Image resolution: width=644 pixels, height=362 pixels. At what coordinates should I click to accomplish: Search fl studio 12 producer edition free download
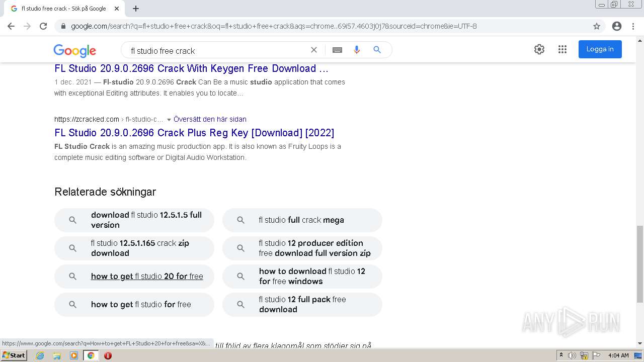(x=302, y=248)
